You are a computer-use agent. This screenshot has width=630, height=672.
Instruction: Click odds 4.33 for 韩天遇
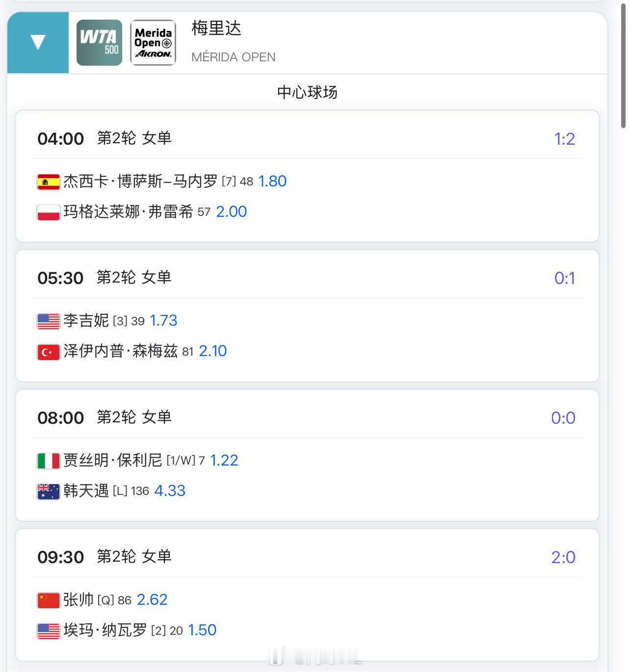(x=170, y=491)
